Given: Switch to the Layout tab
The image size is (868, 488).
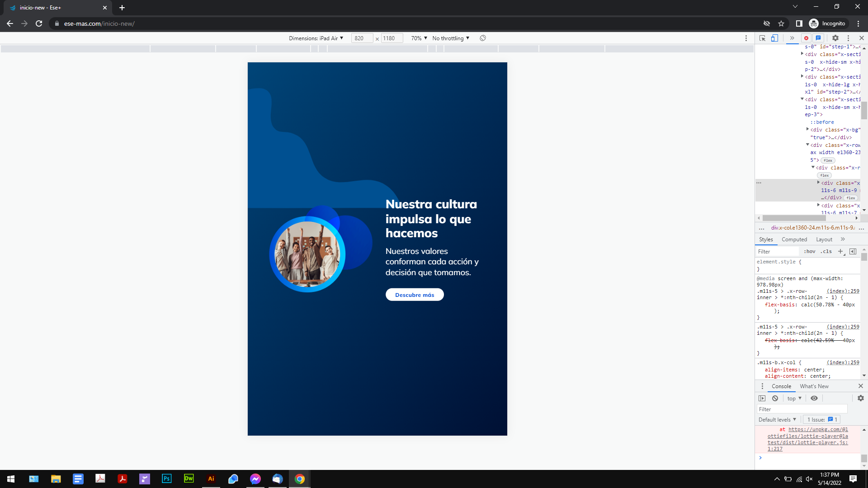Looking at the screenshot, I should coord(824,239).
